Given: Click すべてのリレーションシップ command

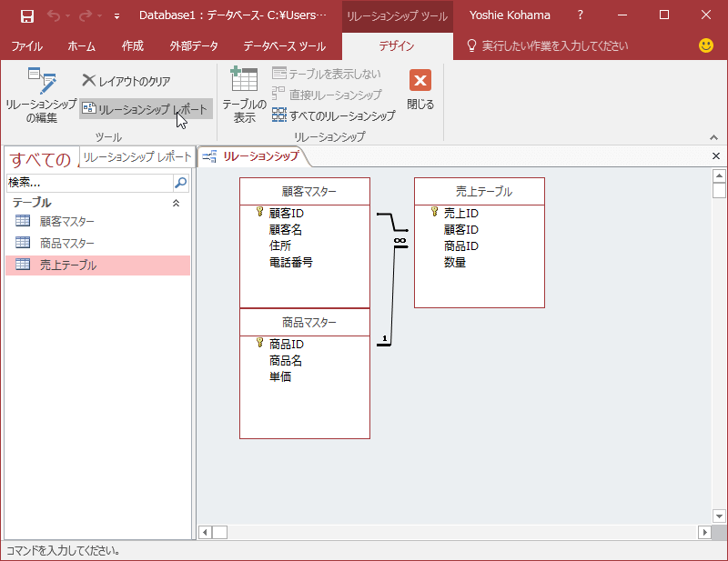Looking at the screenshot, I should [334, 115].
